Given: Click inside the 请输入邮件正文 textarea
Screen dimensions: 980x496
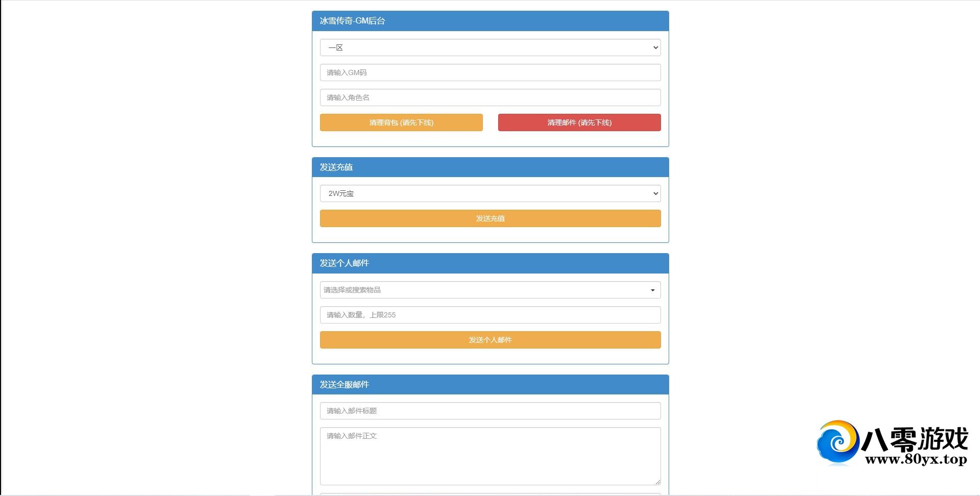Looking at the screenshot, I should click(x=490, y=456).
